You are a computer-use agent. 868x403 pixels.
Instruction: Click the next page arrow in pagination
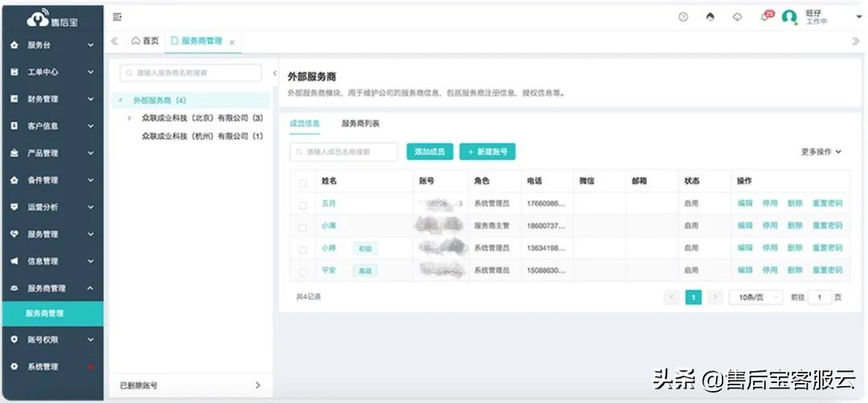pos(715,297)
